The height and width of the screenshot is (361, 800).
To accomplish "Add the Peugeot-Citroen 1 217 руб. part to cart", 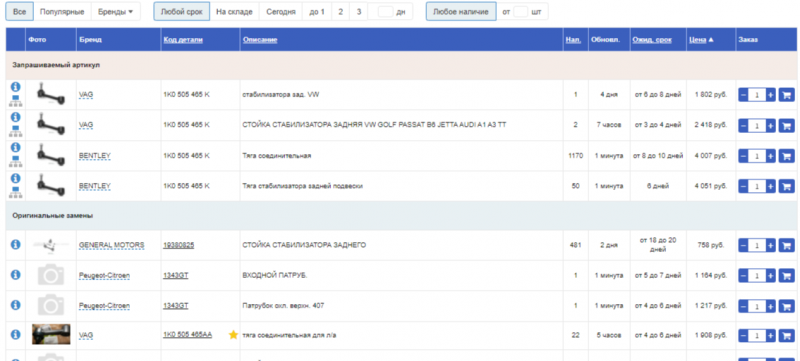I will [x=786, y=306].
